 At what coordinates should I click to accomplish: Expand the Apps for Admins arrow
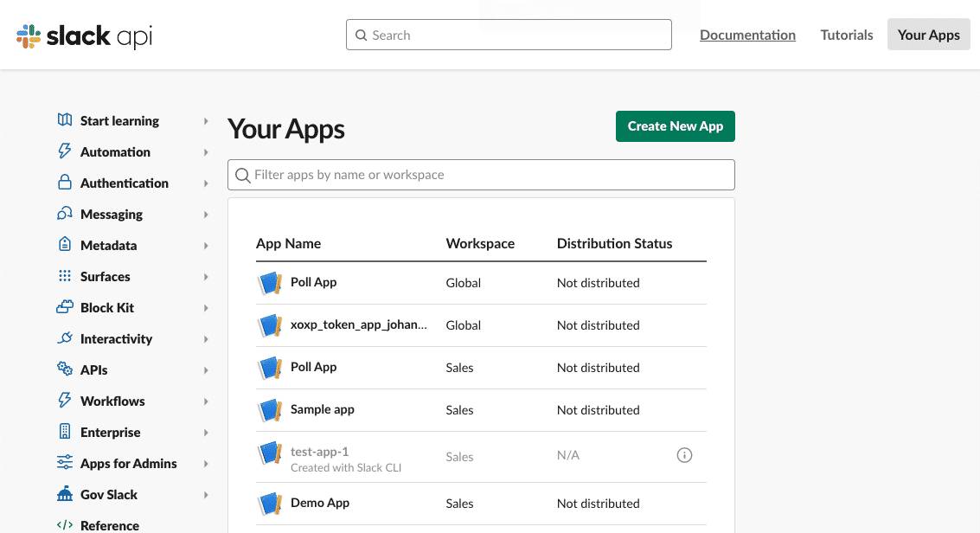click(x=206, y=464)
